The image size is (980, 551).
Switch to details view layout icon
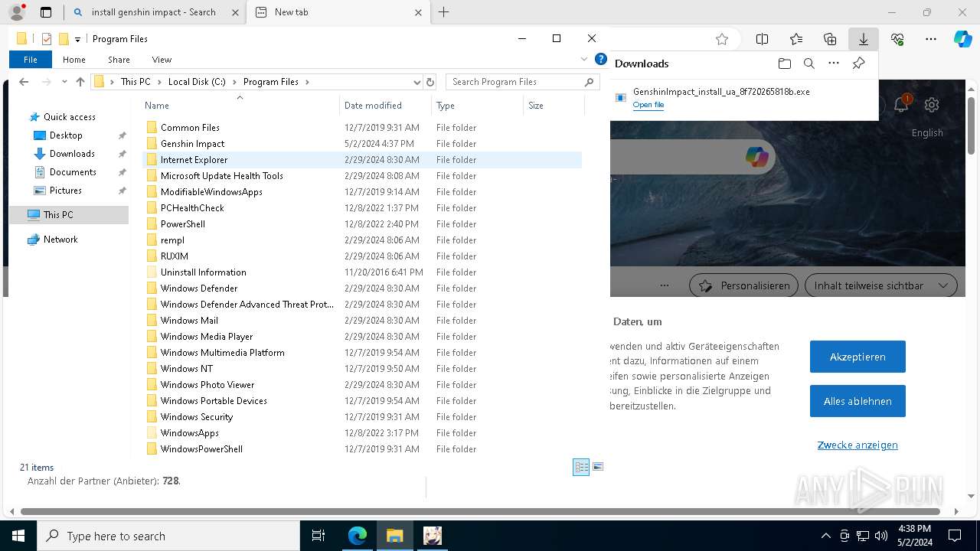click(x=581, y=467)
